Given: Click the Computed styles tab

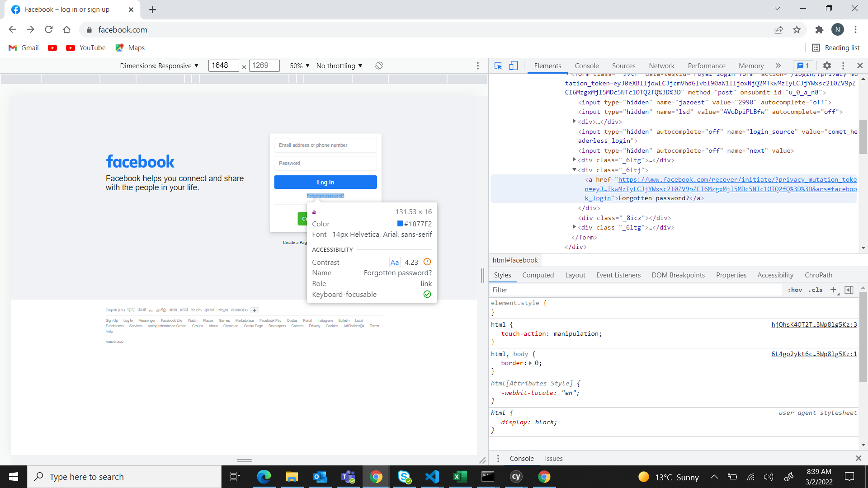Looking at the screenshot, I should tap(538, 275).
